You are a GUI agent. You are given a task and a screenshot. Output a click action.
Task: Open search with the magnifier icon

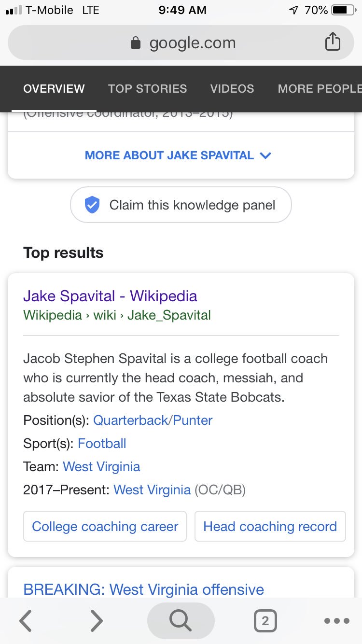(x=181, y=621)
